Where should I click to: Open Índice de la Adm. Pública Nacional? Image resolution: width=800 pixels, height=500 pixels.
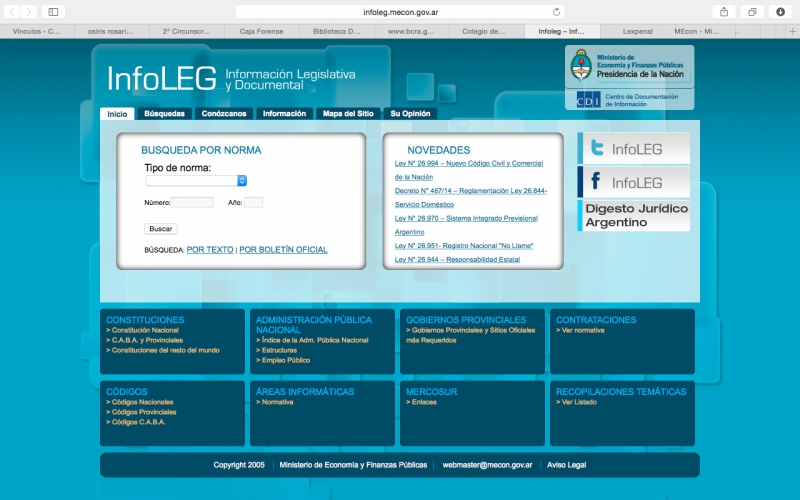312,340
